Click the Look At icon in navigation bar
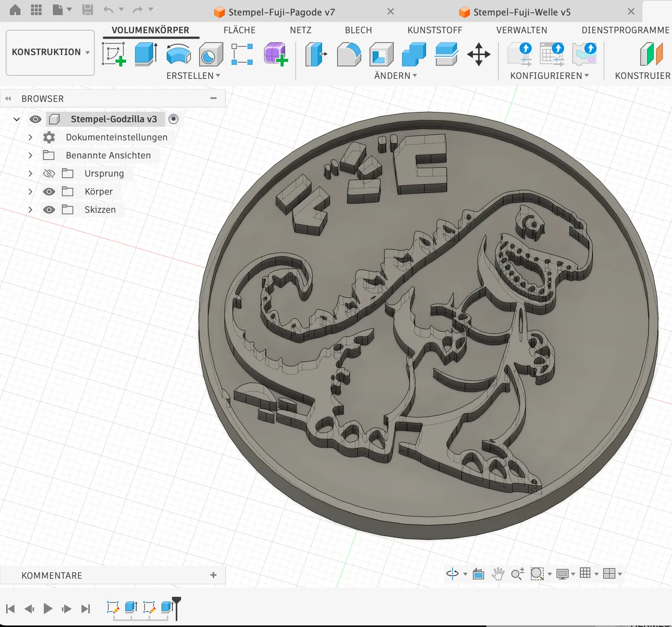Screen dimensions: 672x627 478,574
